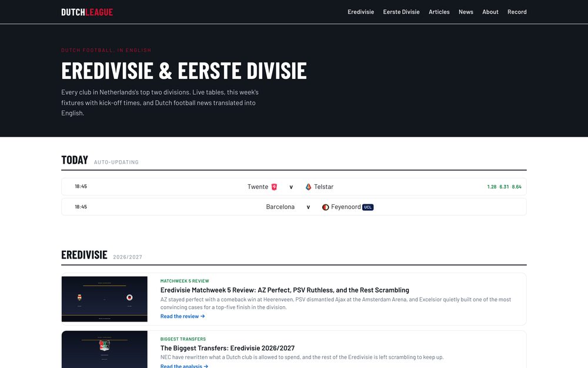The width and height of the screenshot is (588, 368).
Task: Open Eredivisie Matchweek 5 Review headline
Action: click(x=285, y=290)
